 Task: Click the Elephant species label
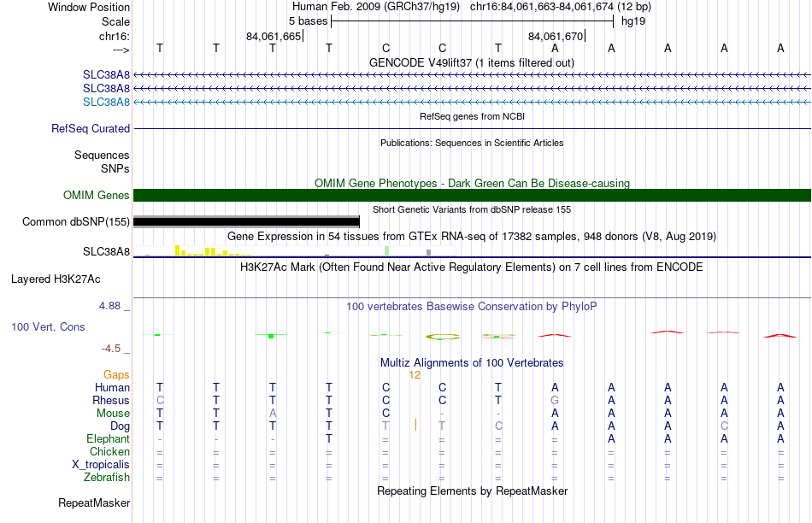pyautogui.click(x=108, y=438)
